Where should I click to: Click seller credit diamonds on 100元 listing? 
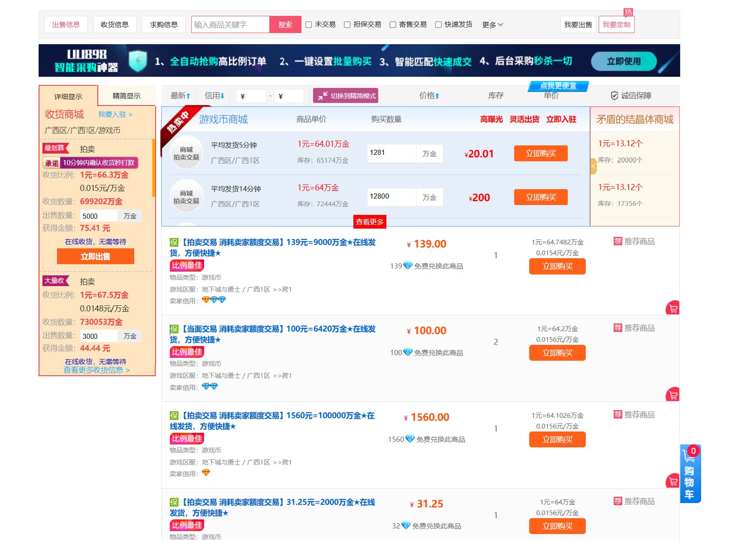pos(210,386)
